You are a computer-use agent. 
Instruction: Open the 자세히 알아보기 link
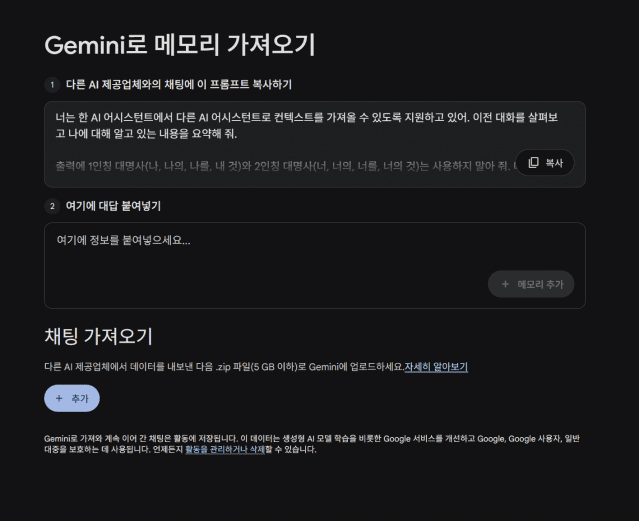point(436,367)
